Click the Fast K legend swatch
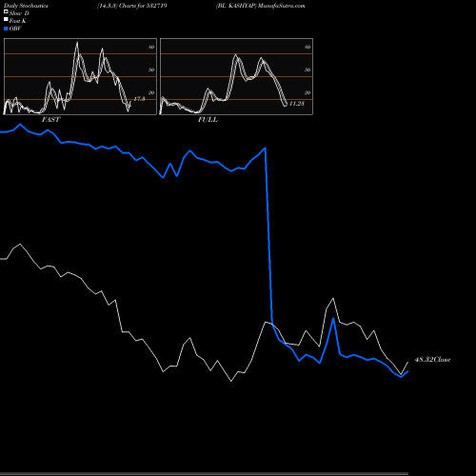 point(6,19)
